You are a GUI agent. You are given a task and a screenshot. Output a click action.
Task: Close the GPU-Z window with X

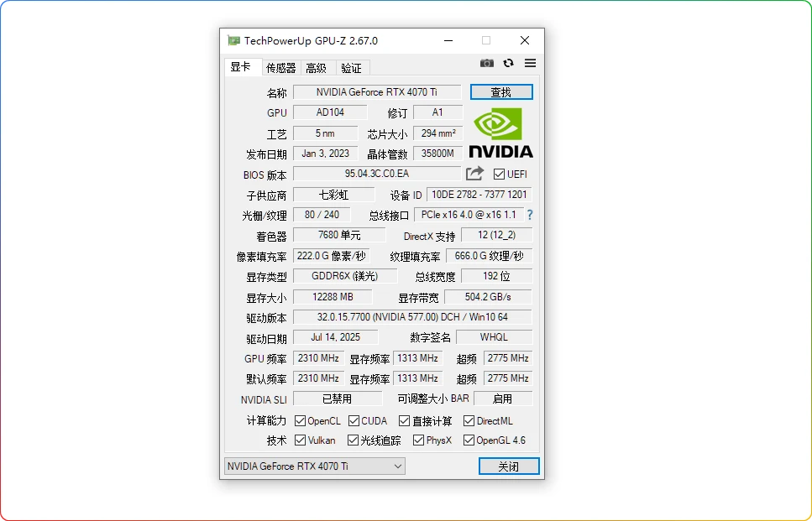[x=525, y=40]
